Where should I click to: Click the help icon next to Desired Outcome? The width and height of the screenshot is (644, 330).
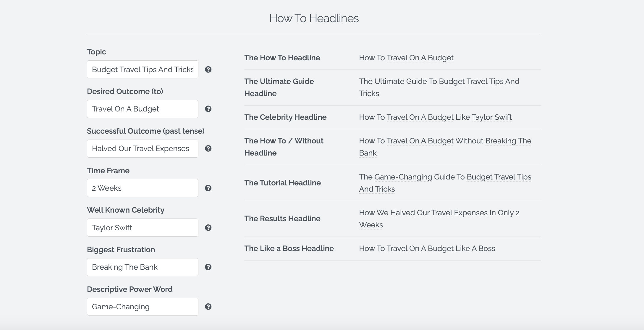(x=208, y=109)
